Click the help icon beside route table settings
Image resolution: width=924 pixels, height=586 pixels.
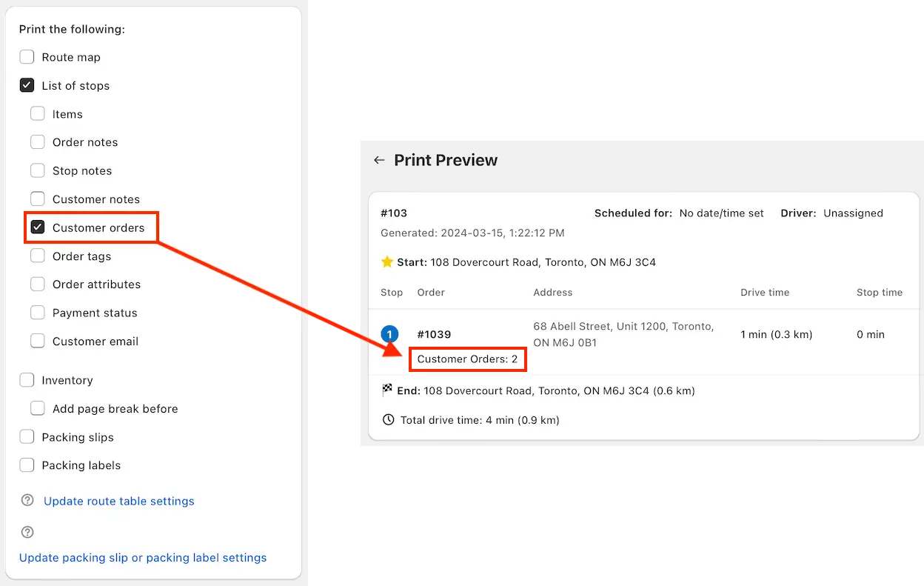click(x=27, y=500)
